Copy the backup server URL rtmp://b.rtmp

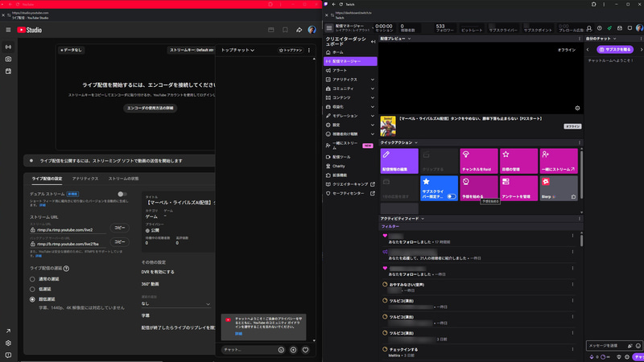click(119, 242)
